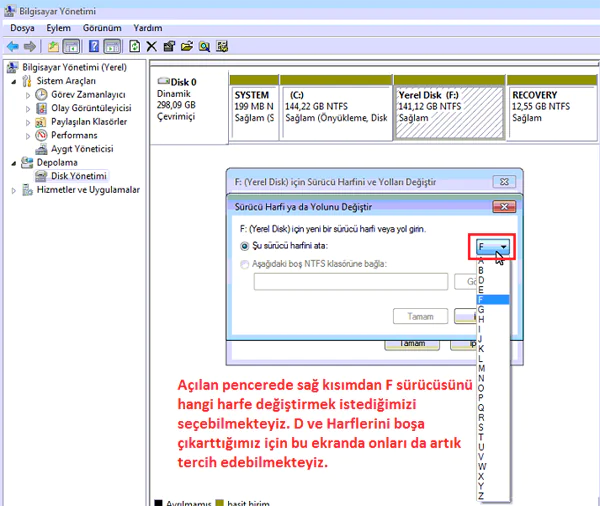Select Disk Yönetimi in the tree
The width and height of the screenshot is (600, 506).
(78, 176)
